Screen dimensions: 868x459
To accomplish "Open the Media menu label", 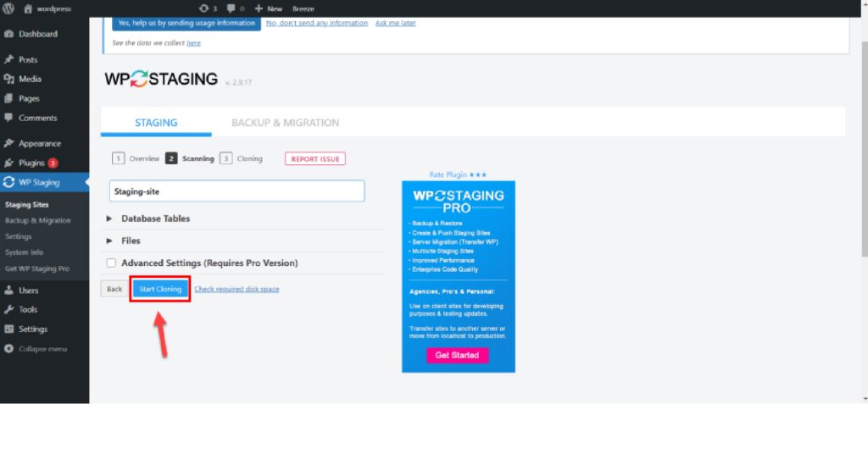I will coord(30,79).
